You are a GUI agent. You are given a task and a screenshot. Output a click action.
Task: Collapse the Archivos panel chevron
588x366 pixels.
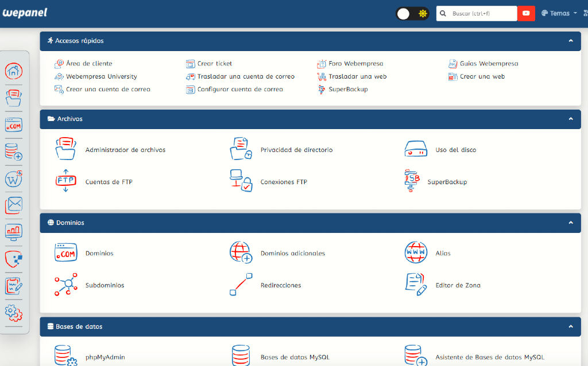click(571, 119)
